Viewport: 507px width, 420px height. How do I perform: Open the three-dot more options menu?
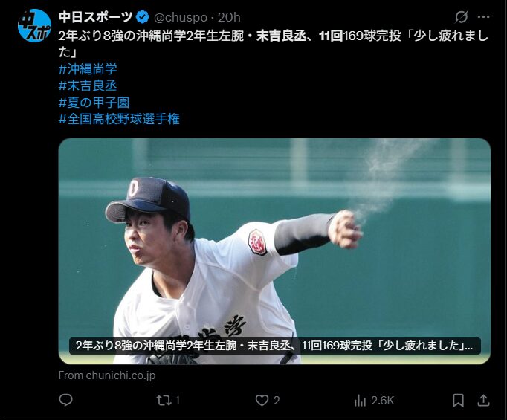(483, 17)
